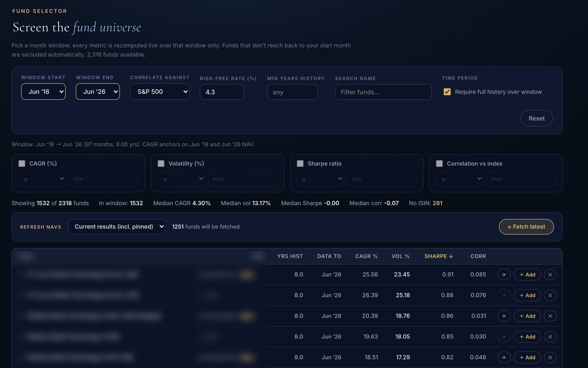Image resolution: width=588 pixels, height=368 pixels.
Task: Click the Fetch latest button
Action: (x=526, y=227)
